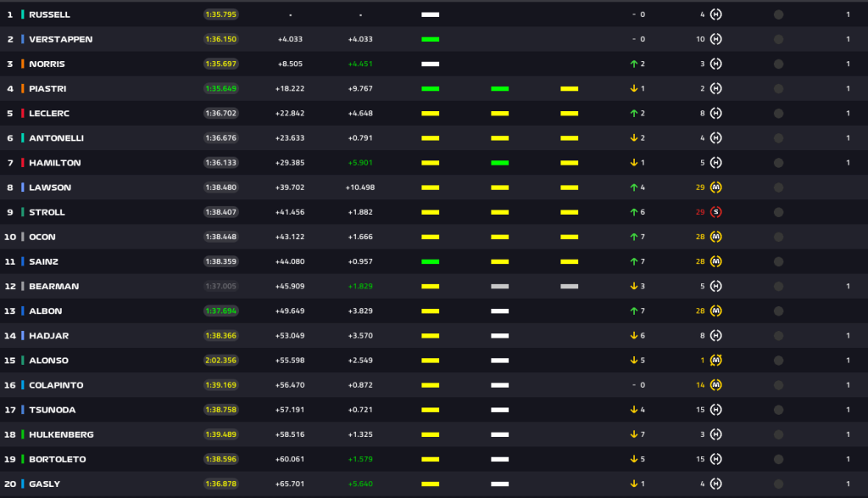Click Colapinto's tyre age 14
Viewport: 868px width, 498px height.
click(x=700, y=385)
